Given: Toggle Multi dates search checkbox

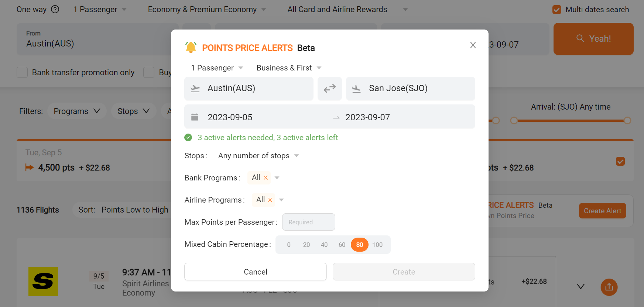Looking at the screenshot, I should (x=556, y=10).
